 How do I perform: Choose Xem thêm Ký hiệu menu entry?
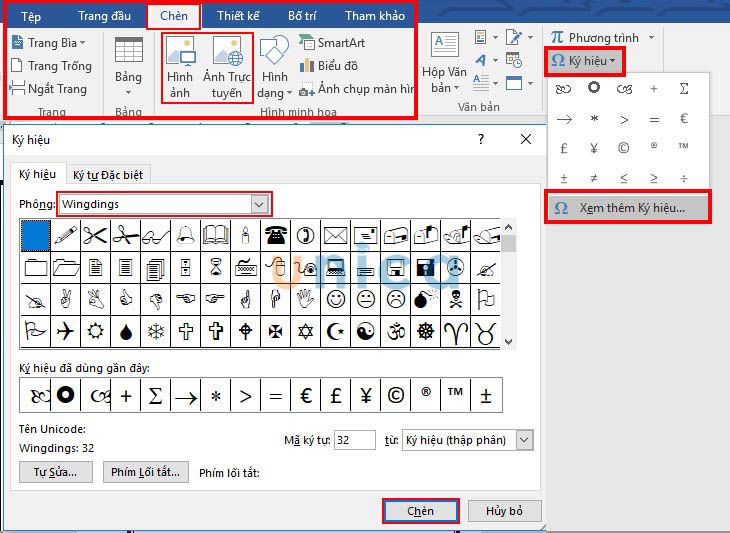point(627,208)
